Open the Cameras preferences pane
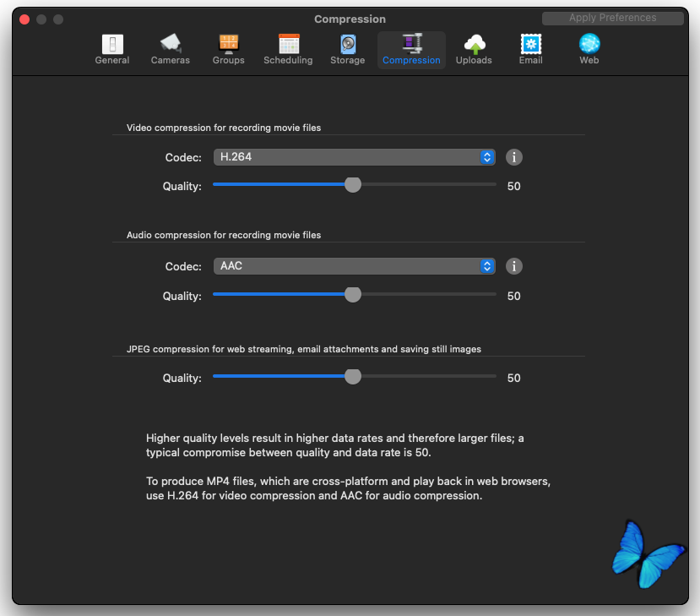The height and width of the screenshot is (616, 700). [x=170, y=50]
